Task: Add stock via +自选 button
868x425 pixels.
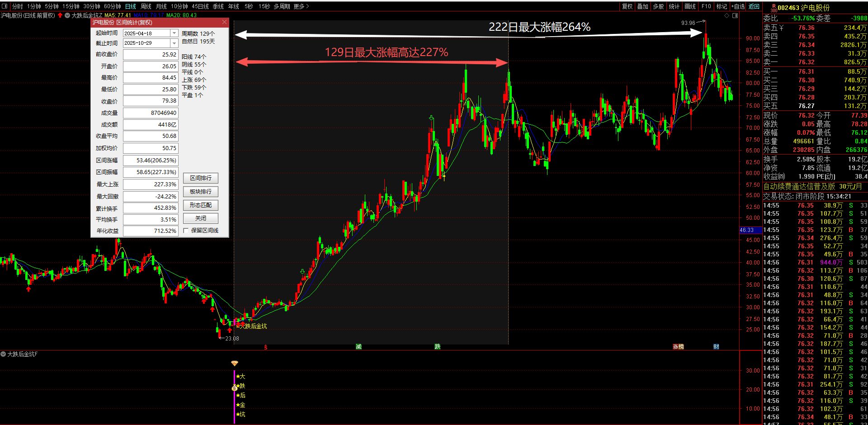Action: tap(738, 6)
